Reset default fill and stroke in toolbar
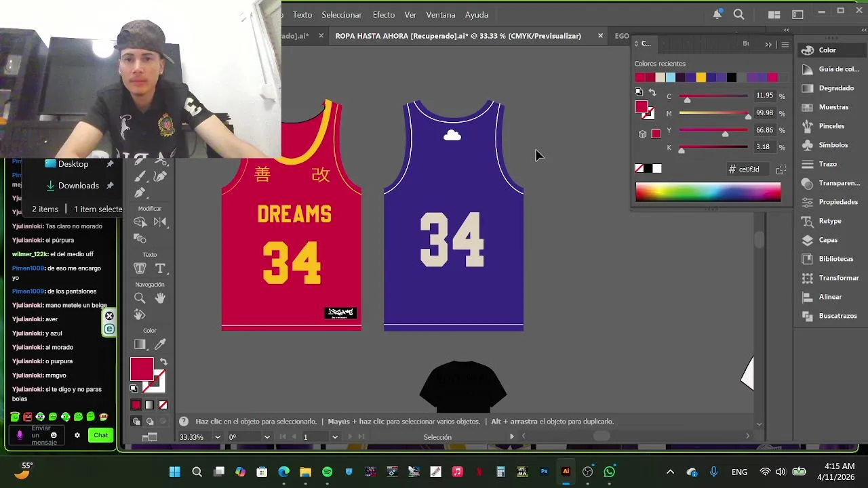The image size is (868, 488). click(x=134, y=388)
